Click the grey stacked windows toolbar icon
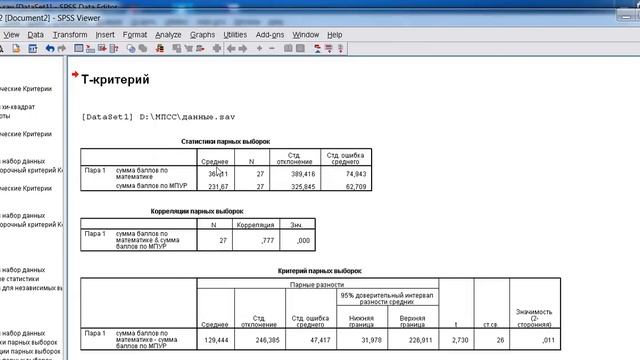 (177, 49)
